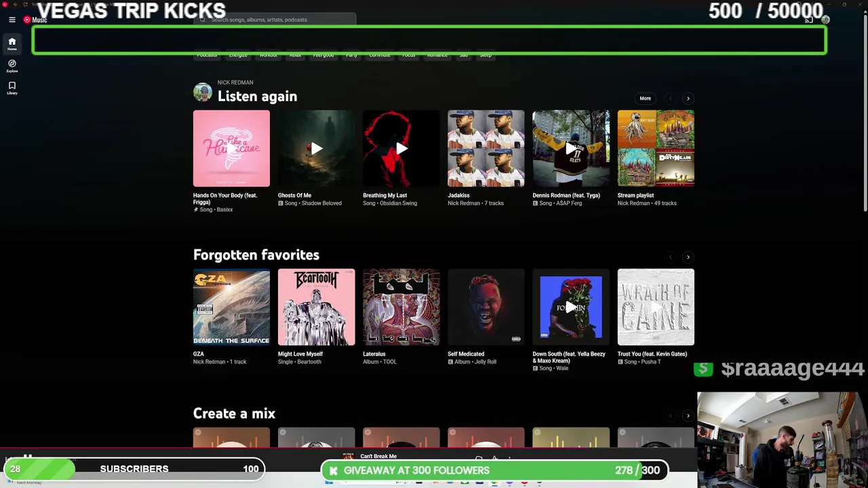Open Explore in the sidebar
868x488 pixels.
pos(12,66)
